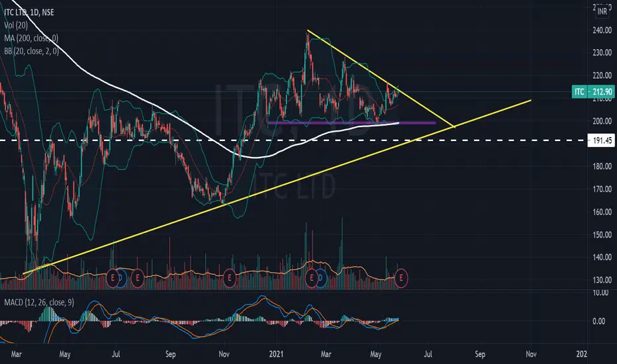Click the MACD 0.00 axis label
The image size is (617, 364).
point(599,321)
